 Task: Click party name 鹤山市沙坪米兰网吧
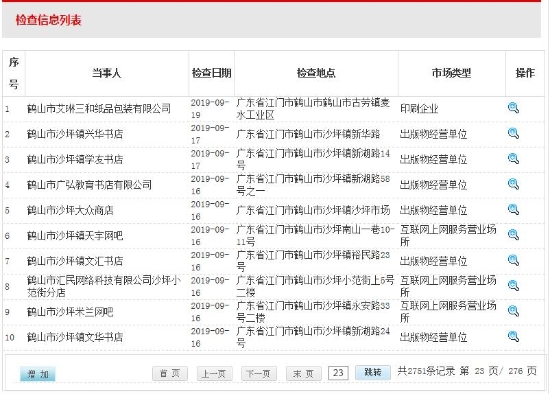click(x=70, y=312)
